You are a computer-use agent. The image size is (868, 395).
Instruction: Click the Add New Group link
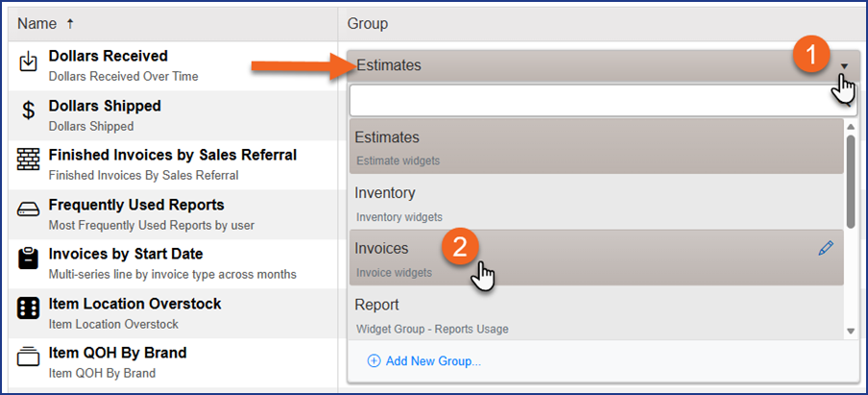432,361
